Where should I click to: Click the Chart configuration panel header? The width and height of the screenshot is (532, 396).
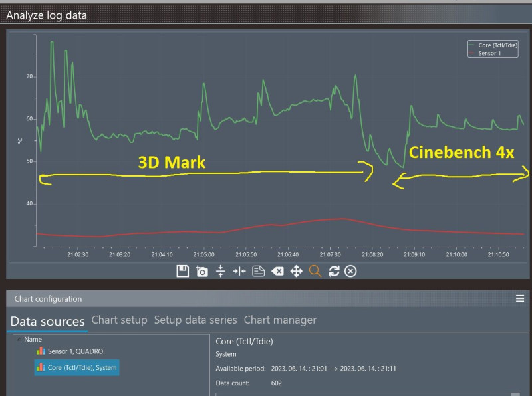click(x=268, y=299)
